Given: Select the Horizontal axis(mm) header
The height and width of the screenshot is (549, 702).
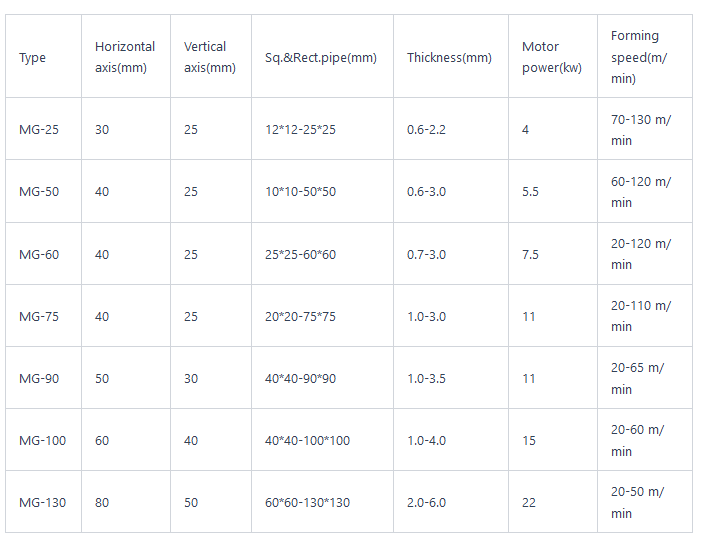Looking at the screenshot, I should (x=125, y=57).
